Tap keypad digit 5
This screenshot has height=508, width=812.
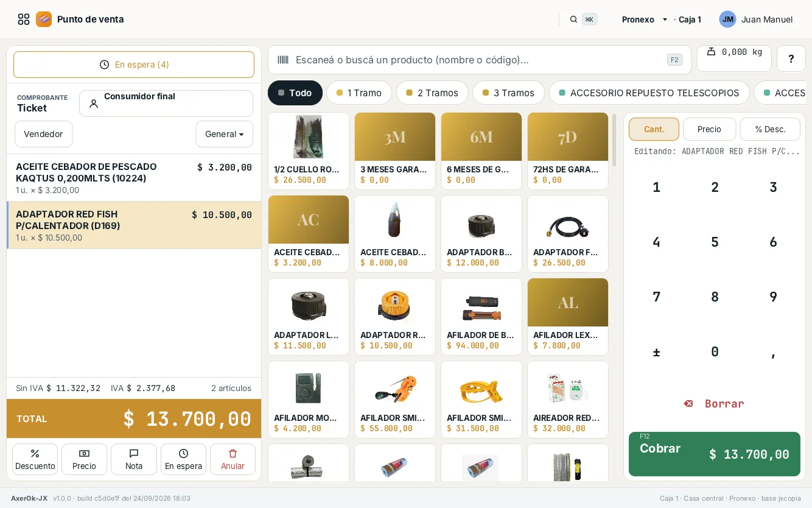coord(715,242)
